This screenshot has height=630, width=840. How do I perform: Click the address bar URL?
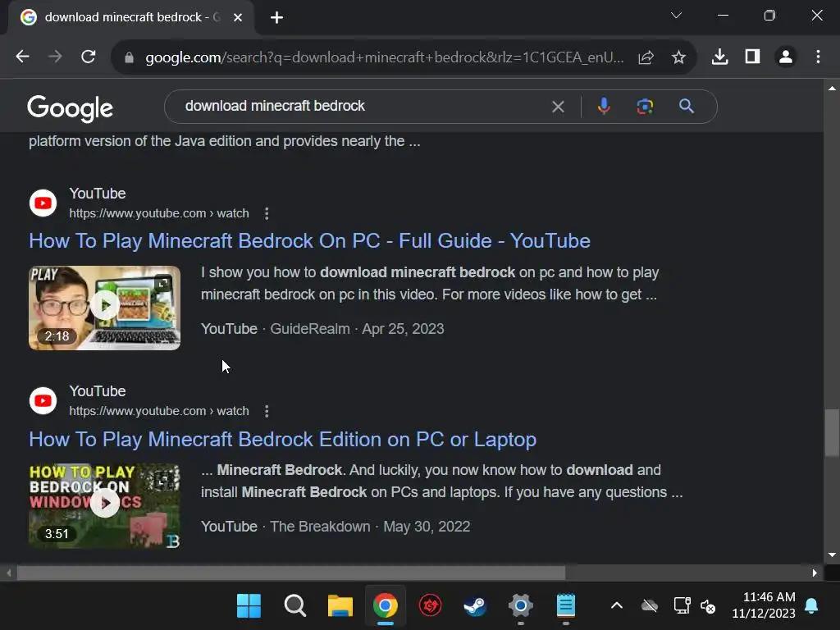(x=384, y=57)
